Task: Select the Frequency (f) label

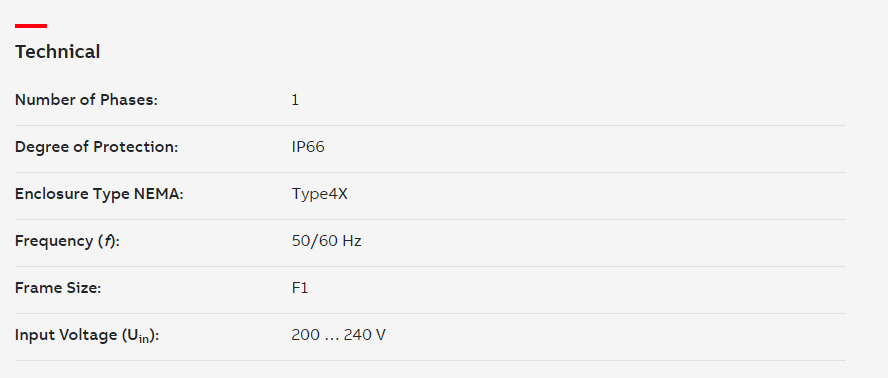Action: pyautogui.click(x=67, y=241)
